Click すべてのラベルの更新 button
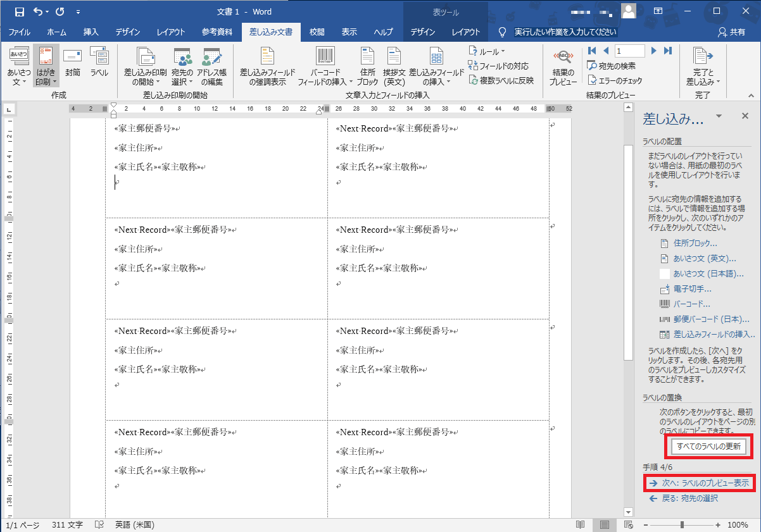 pyautogui.click(x=708, y=447)
